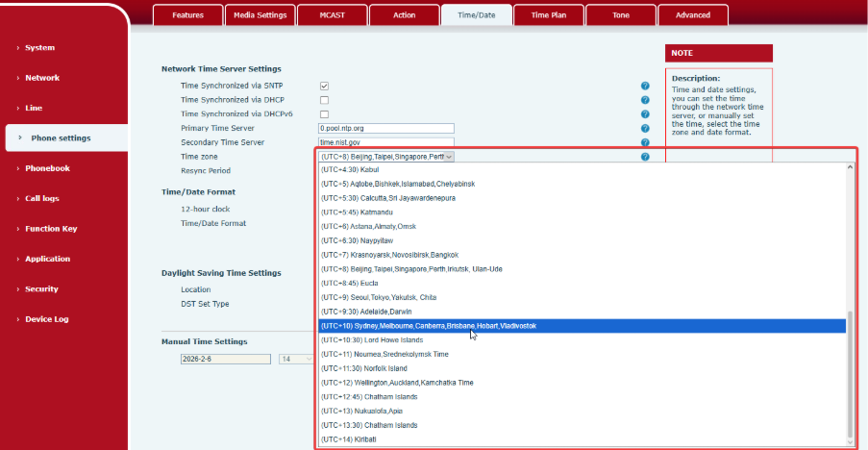
Task: Click the time zone list scrollbar
Action: pyautogui.click(x=848, y=375)
